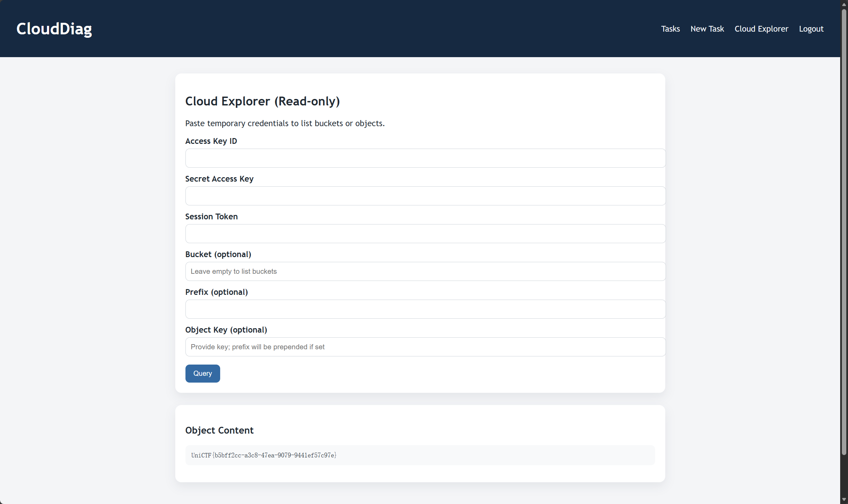Click into the Bucket (optional) field

click(x=425, y=271)
